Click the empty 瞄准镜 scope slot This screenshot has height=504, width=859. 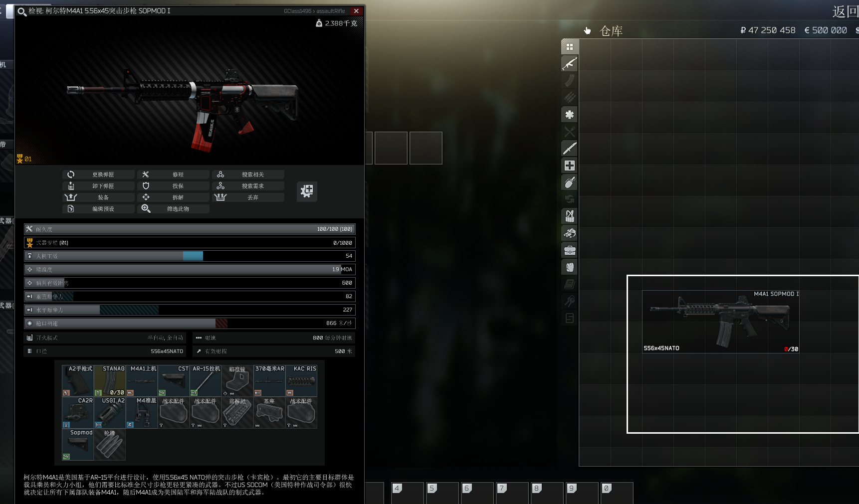(x=237, y=380)
